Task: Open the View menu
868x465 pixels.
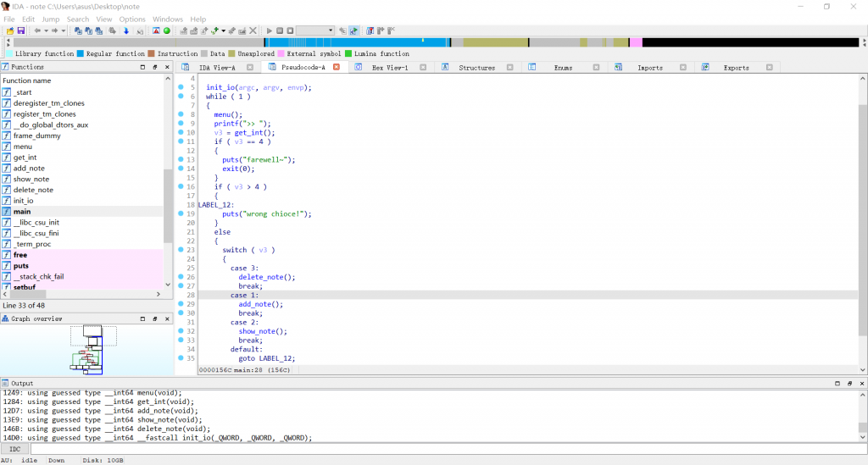Action: tap(103, 19)
